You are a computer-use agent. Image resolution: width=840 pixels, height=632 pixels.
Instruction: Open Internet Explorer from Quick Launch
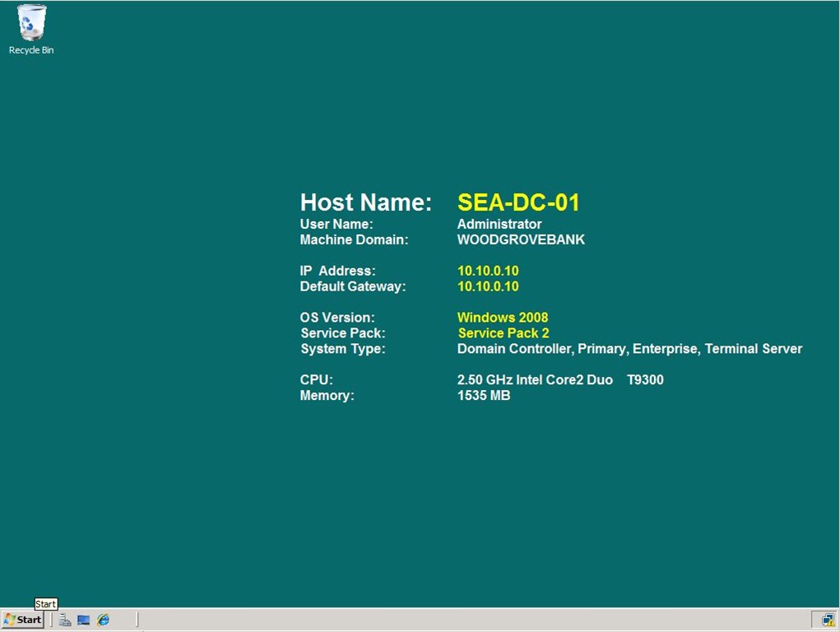(103, 620)
